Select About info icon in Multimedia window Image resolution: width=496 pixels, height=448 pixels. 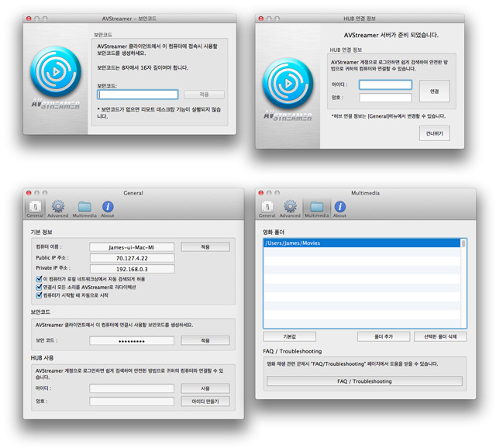(339, 208)
